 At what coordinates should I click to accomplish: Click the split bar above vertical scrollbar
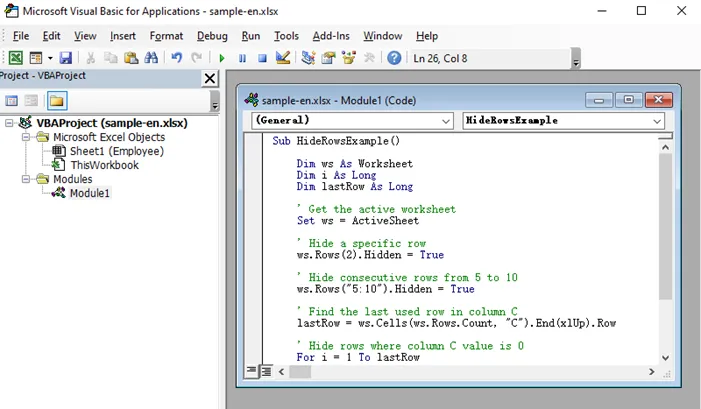665,136
